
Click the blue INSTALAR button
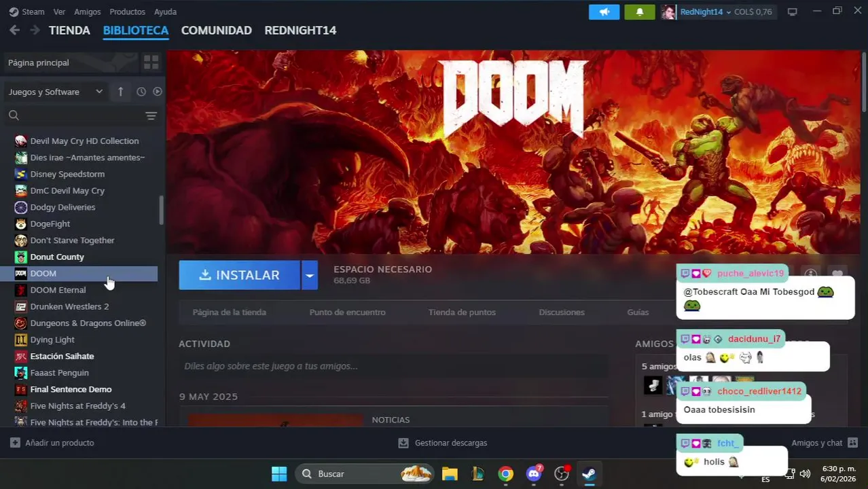tap(239, 275)
